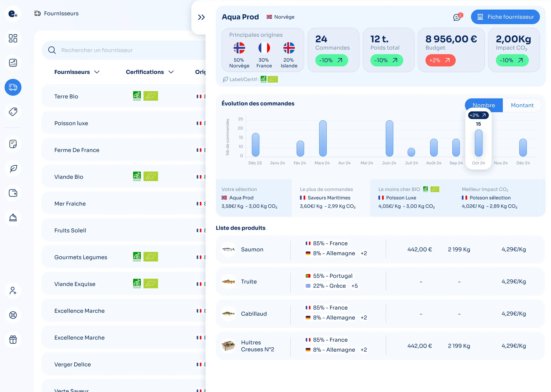Click the -10% Impact CO₂ trend badge
The width and height of the screenshot is (551, 392).
coord(512,60)
